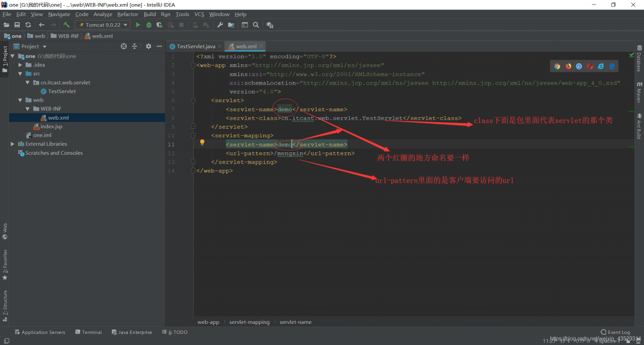Click the Stop square icon
This screenshot has height=345, width=644.
(181, 25)
